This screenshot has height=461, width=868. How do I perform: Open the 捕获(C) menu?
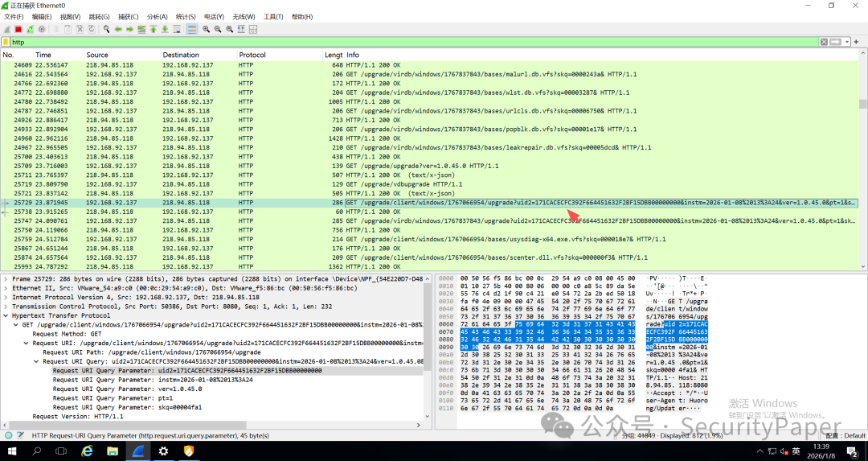[x=129, y=17]
